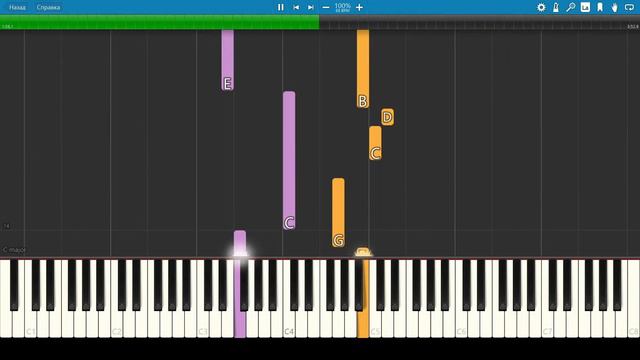Decrease playback speed with minus button
This screenshot has height=360, width=640.
point(326,7)
